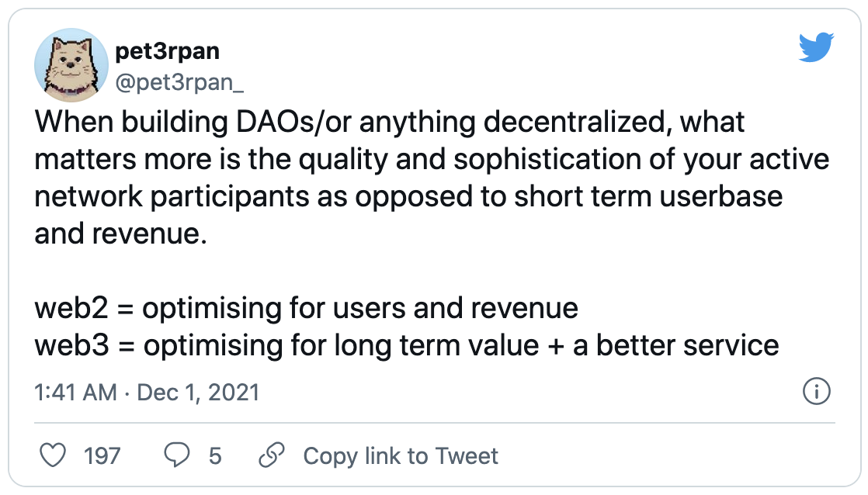The width and height of the screenshot is (868, 495).
Task: Click the reply speech bubble icon
Action: click(x=177, y=455)
